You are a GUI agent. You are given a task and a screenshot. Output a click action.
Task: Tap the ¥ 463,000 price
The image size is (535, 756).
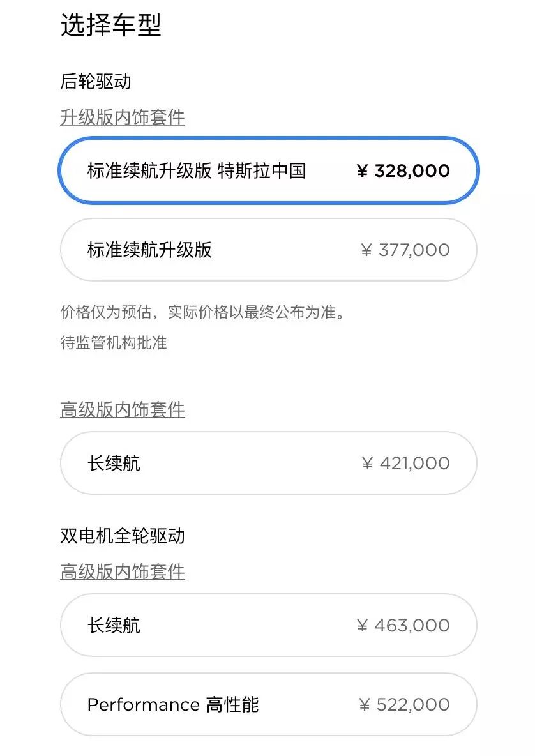(x=403, y=625)
